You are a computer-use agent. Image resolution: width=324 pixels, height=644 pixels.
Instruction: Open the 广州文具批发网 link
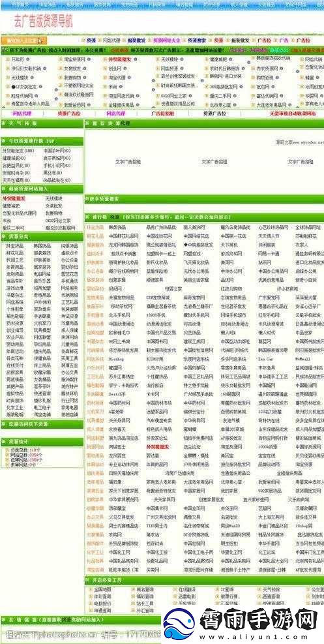pyautogui.click(x=161, y=517)
